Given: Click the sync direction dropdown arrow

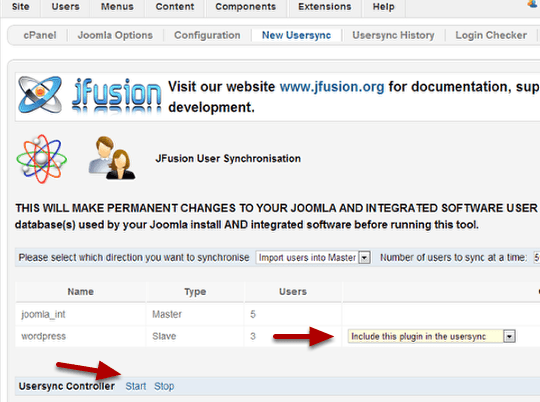Looking at the screenshot, I should click(x=364, y=258).
